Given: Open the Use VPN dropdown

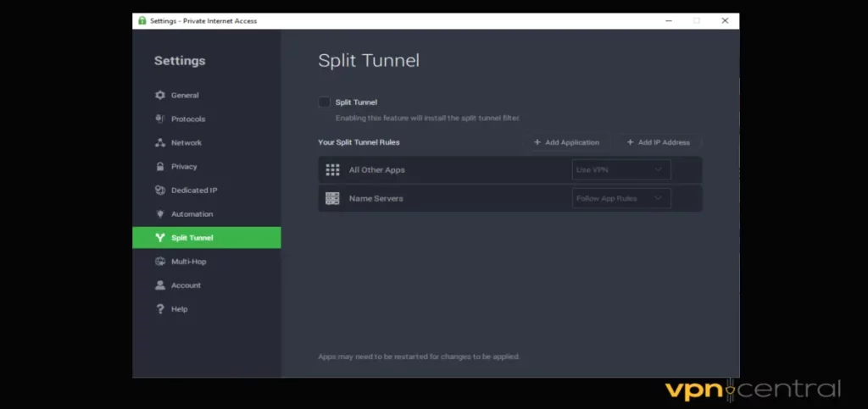Looking at the screenshot, I should pos(621,169).
